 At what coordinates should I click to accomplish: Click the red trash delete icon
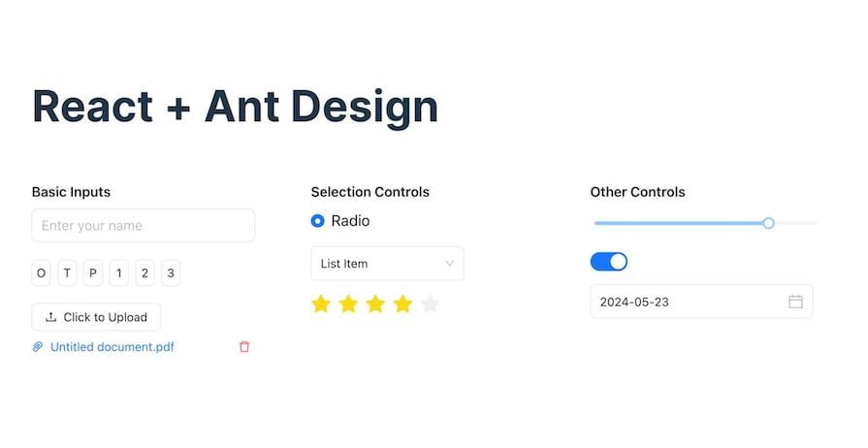click(x=244, y=346)
